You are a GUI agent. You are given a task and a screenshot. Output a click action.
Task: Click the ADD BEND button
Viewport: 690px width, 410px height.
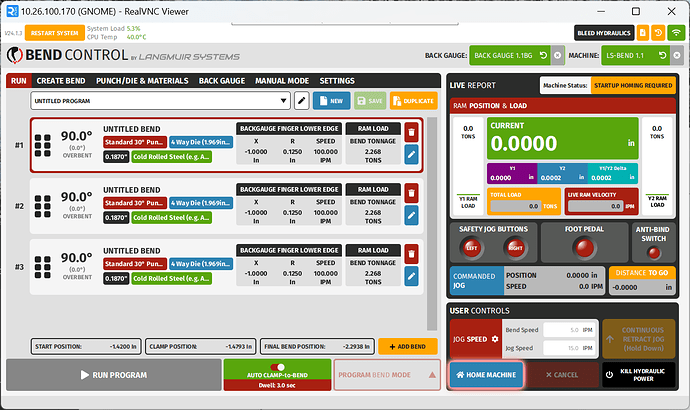pos(407,347)
